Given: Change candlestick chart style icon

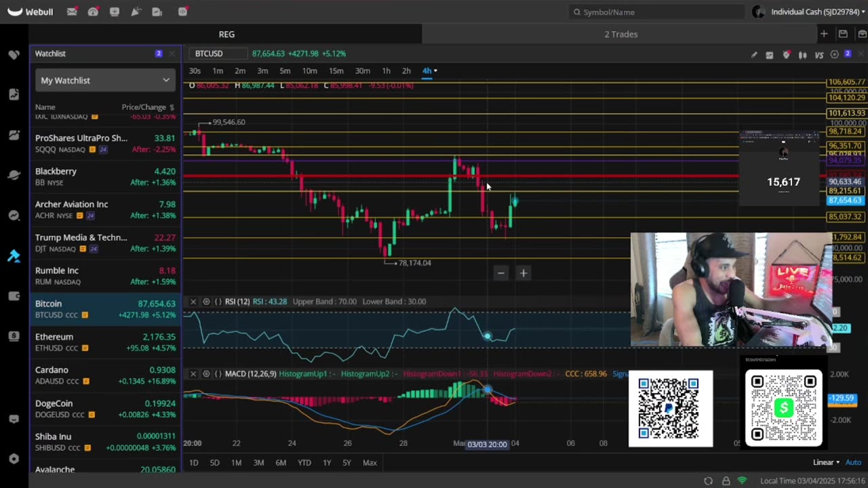Looking at the screenshot, I should point(803,54).
